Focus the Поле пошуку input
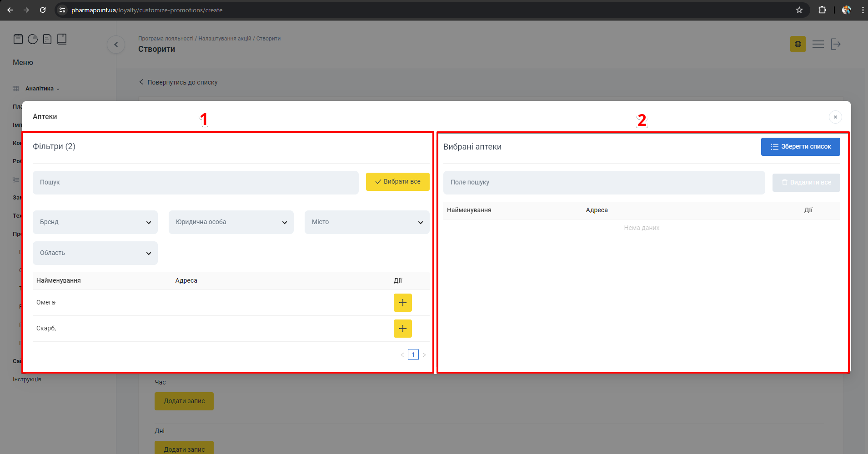The width and height of the screenshot is (868, 454). (x=604, y=183)
